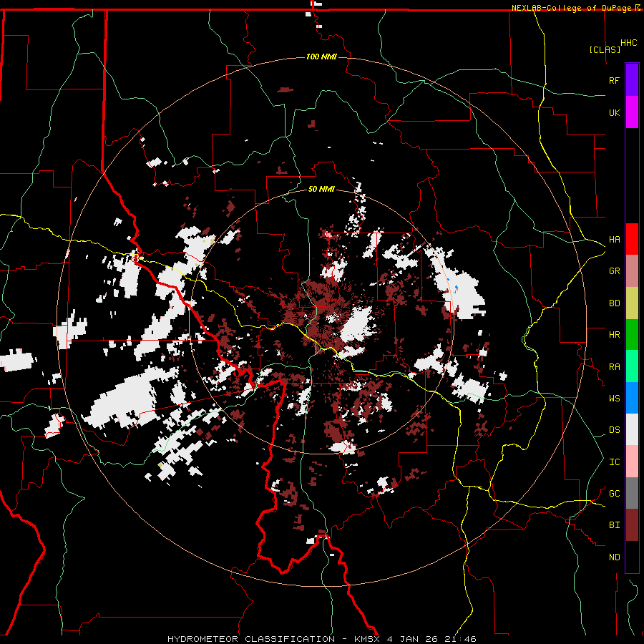The width and height of the screenshot is (644, 644).
Task: Click the ND black legend swatch
Action: (632, 557)
